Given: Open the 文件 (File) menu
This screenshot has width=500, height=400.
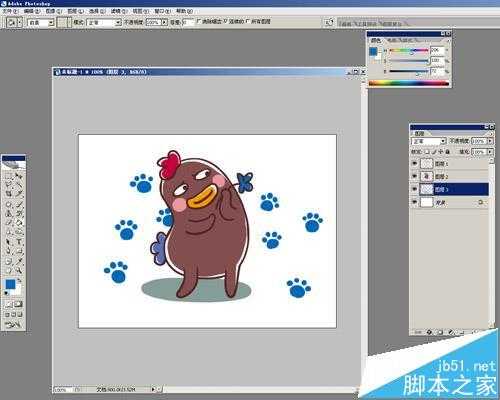Looking at the screenshot, I should (x=10, y=11).
